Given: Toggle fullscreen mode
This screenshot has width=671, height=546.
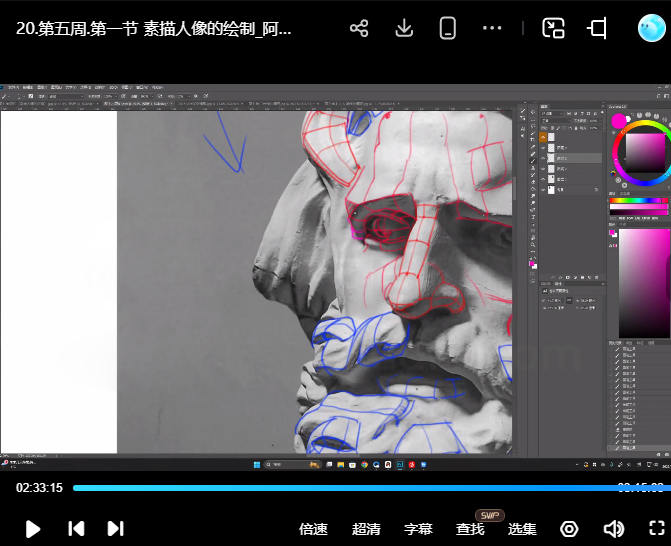Looking at the screenshot, I should (x=657, y=529).
